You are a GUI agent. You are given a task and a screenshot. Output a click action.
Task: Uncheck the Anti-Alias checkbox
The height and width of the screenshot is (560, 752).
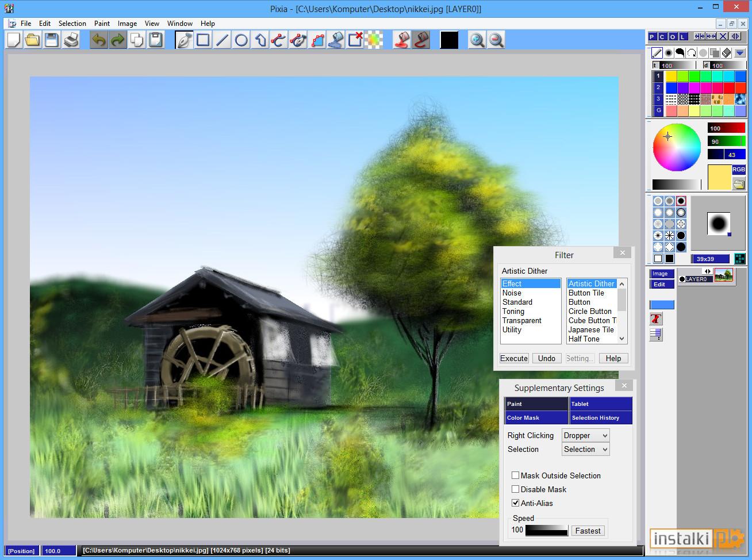point(516,503)
